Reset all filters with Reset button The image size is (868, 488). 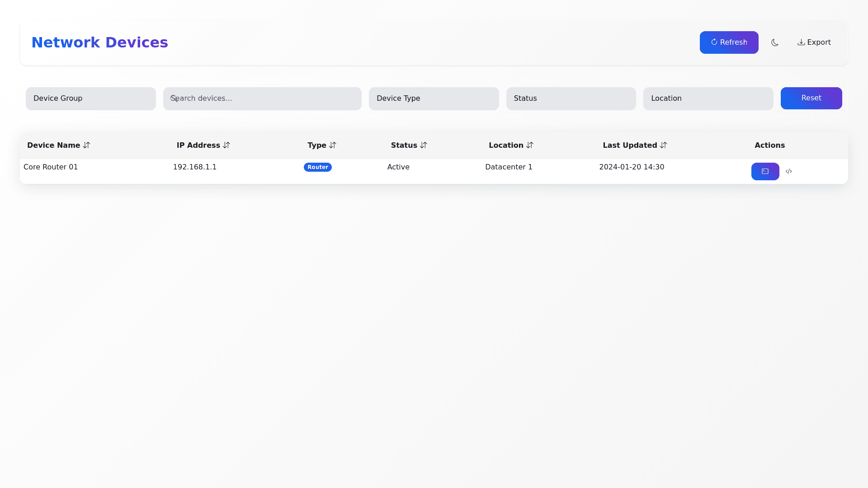pyautogui.click(x=811, y=98)
